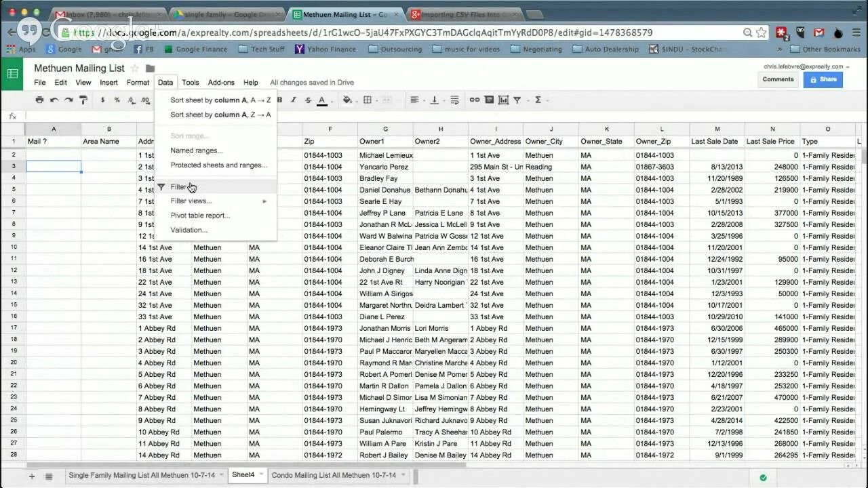
Task: Insert a chart using the chart icon
Action: point(502,100)
